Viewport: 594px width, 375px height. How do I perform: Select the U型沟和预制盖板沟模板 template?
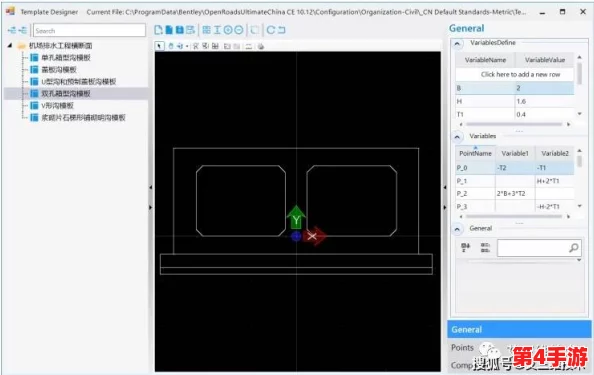(x=79, y=81)
